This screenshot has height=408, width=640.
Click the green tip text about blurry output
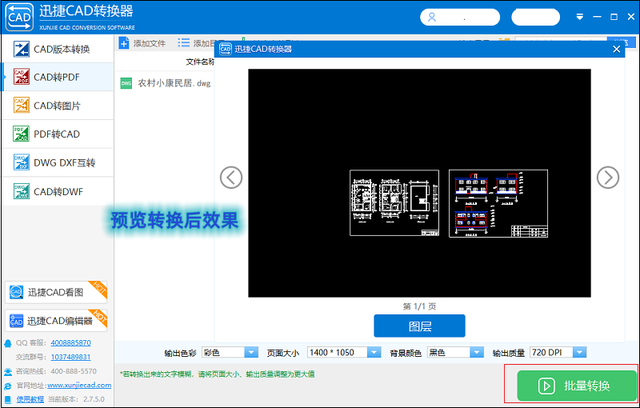click(x=217, y=374)
